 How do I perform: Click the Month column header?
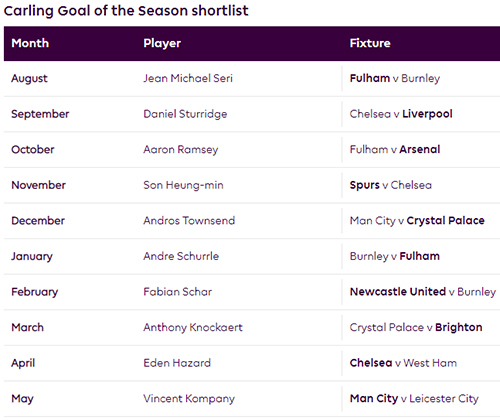click(x=30, y=43)
